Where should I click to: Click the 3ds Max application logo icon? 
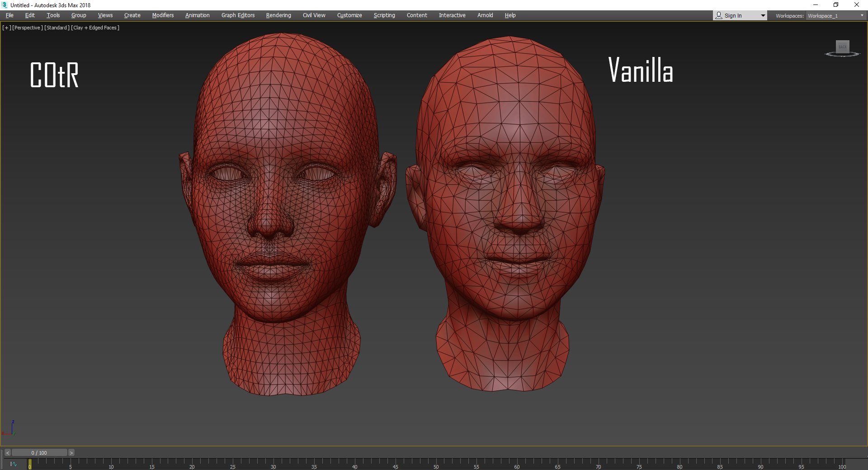click(x=5, y=5)
